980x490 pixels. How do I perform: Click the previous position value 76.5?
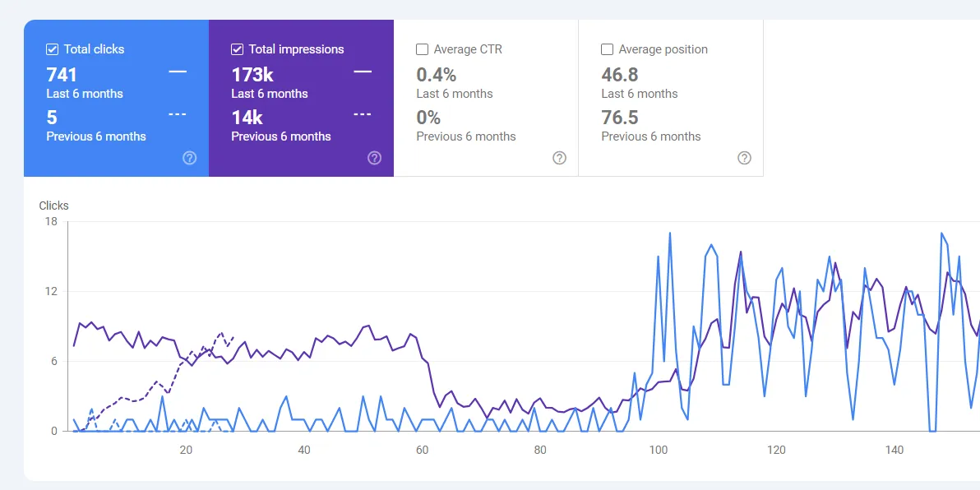pyautogui.click(x=620, y=118)
